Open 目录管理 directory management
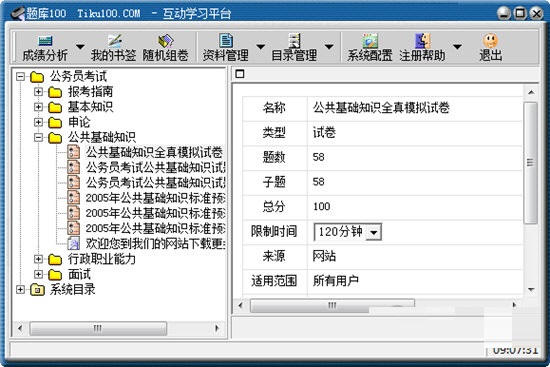This screenshot has width=550, height=367. 294,48
